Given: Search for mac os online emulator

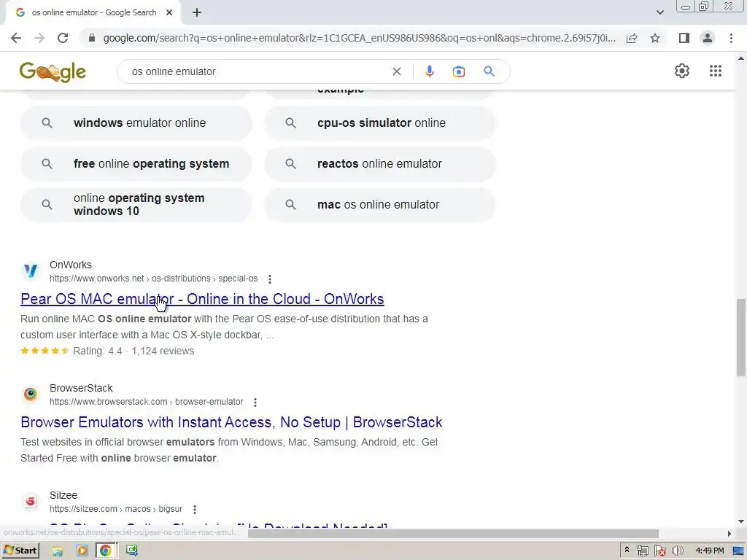Looking at the screenshot, I should point(379,205).
